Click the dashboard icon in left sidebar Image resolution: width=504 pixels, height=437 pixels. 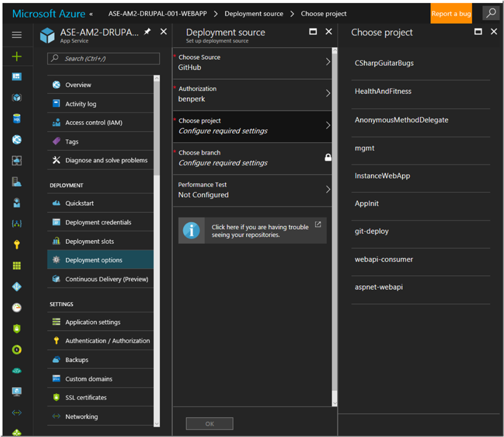coord(17,76)
